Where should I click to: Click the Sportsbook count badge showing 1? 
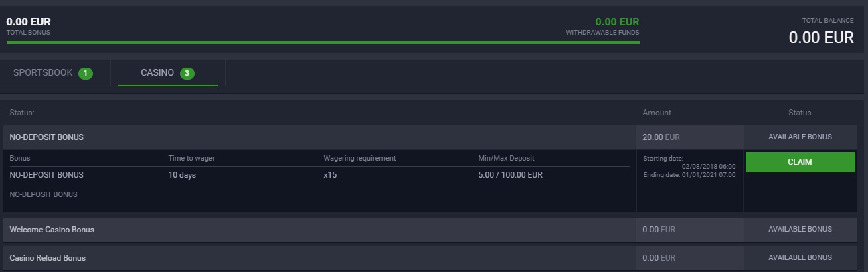pos(86,73)
